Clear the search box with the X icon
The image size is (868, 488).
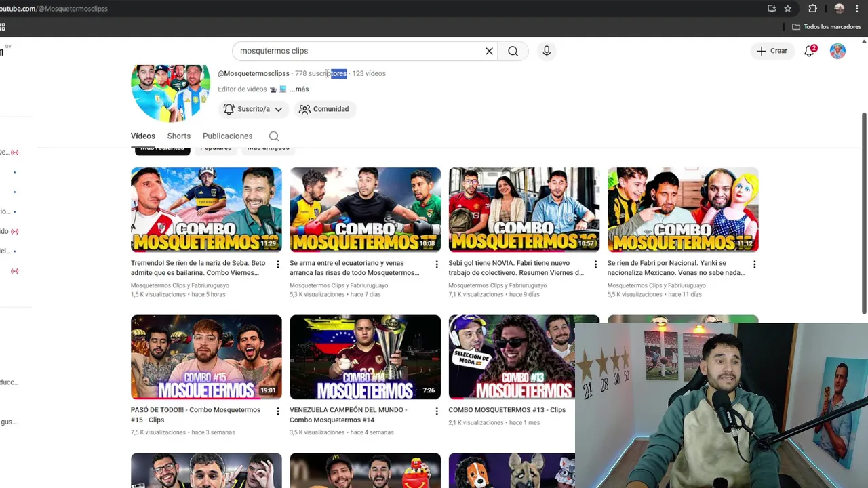489,51
